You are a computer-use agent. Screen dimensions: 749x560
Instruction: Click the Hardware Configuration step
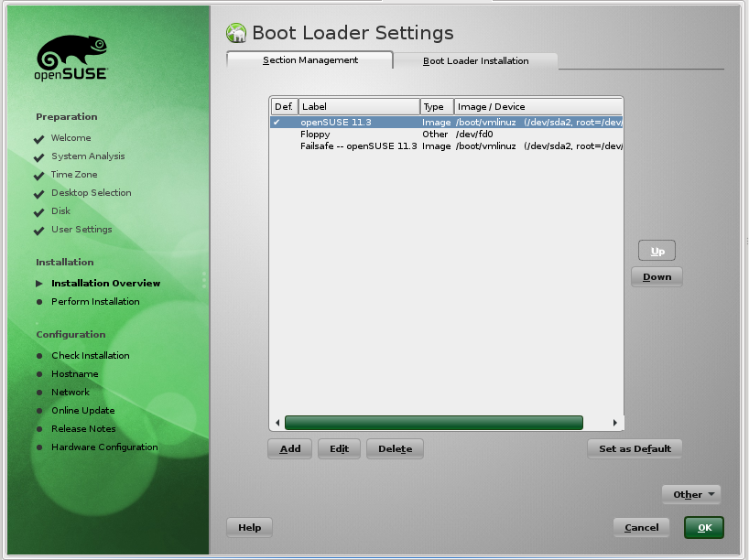click(104, 447)
